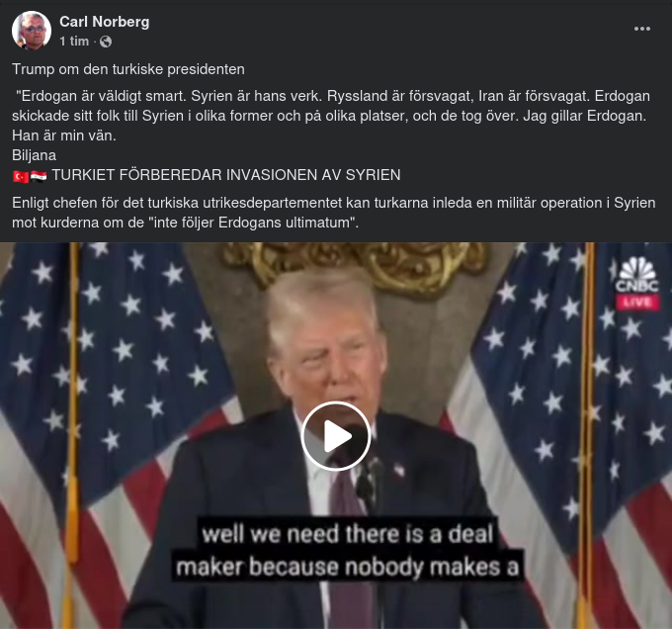Click the quote starting "Erdogan är väldigt smart"

click(x=331, y=116)
